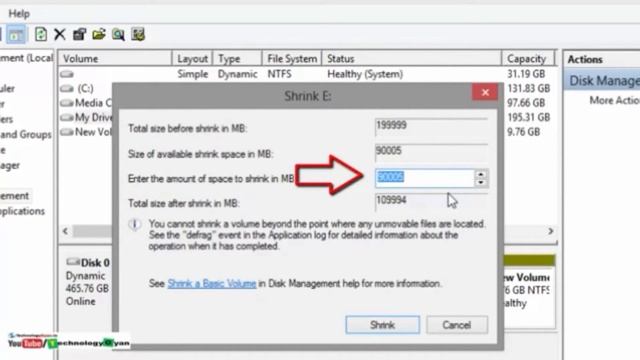Increase shrink amount with the up spinner arrow

tap(481, 174)
